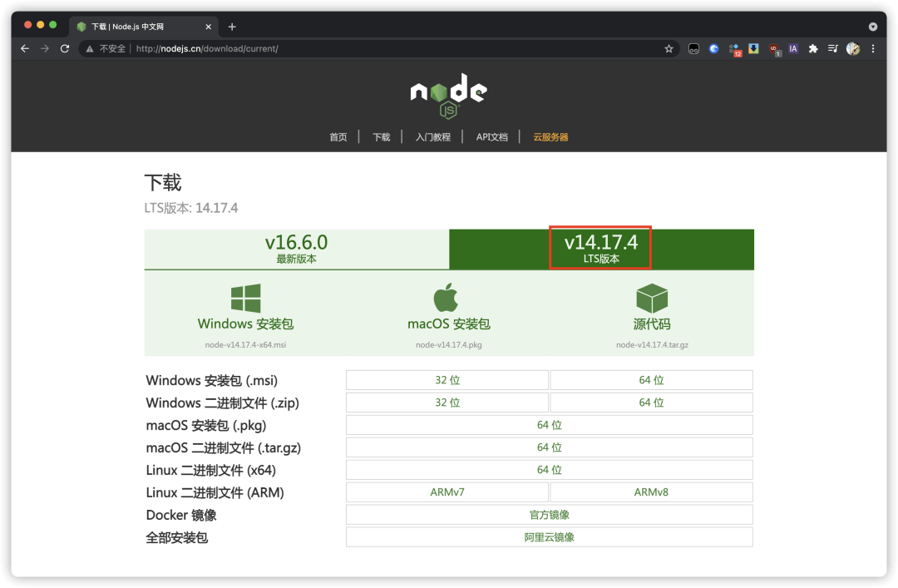Viewport: 898px width, 588px height.
Task: Click node-v14.17.4-x64.msi filename
Action: (x=245, y=345)
